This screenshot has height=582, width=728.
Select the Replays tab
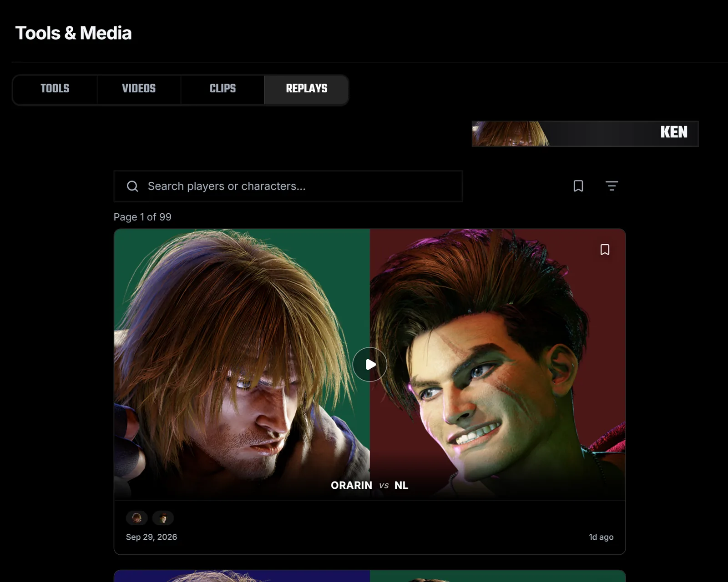(306, 89)
